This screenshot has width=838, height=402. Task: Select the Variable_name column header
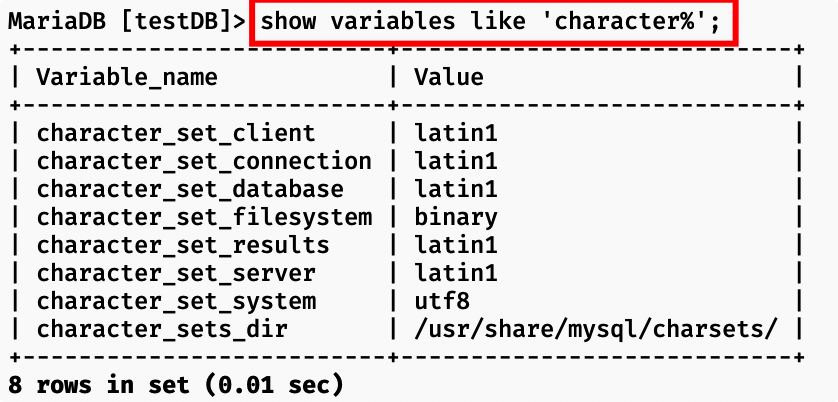(127, 78)
